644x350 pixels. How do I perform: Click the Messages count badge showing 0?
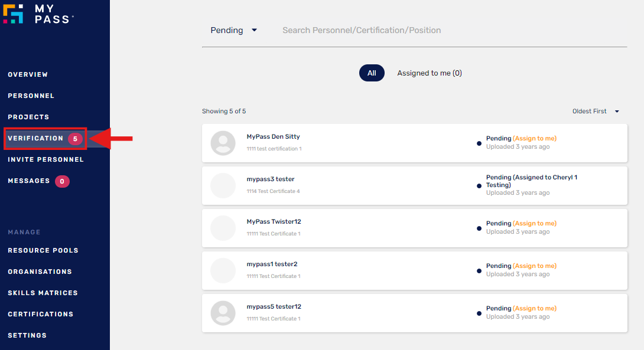point(62,181)
